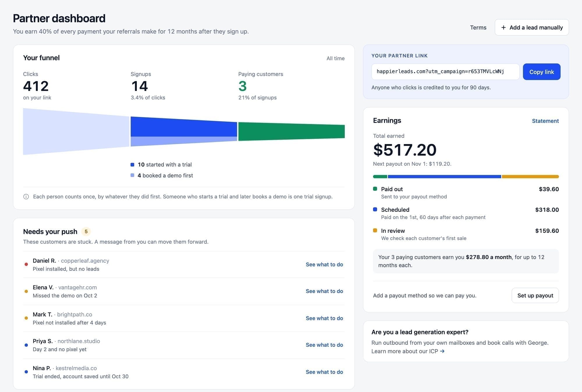Click the $159.60 in review amount

click(x=547, y=231)
